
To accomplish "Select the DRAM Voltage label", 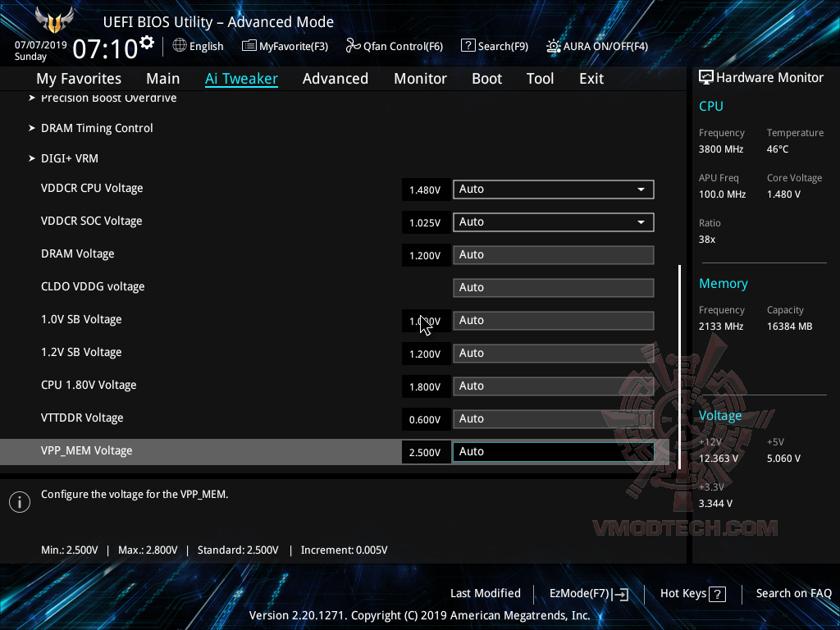I will click(x=78, y=254).
